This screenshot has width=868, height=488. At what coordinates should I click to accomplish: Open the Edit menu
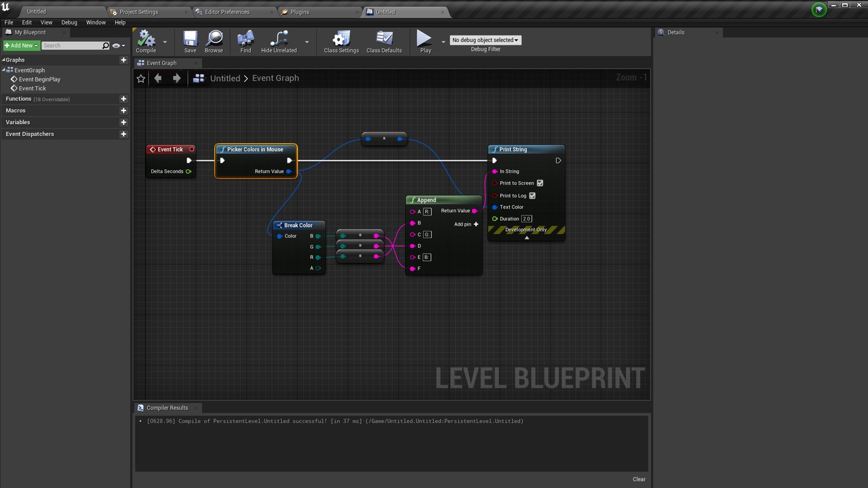(26, 22)
